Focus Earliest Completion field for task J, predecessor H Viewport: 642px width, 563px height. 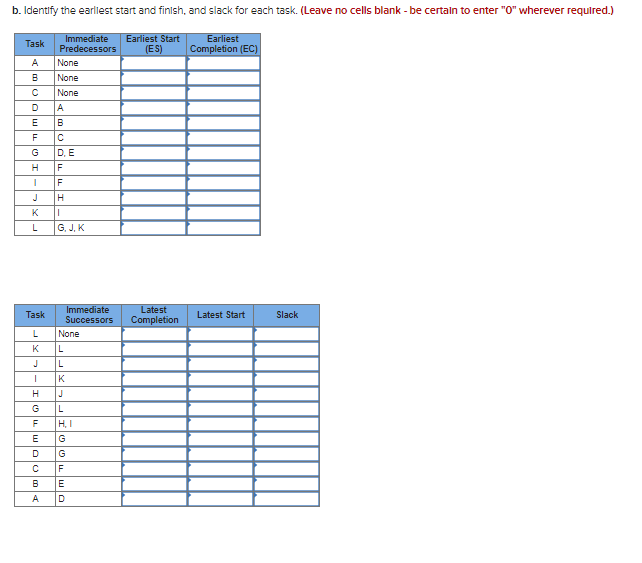pos(224,198)
